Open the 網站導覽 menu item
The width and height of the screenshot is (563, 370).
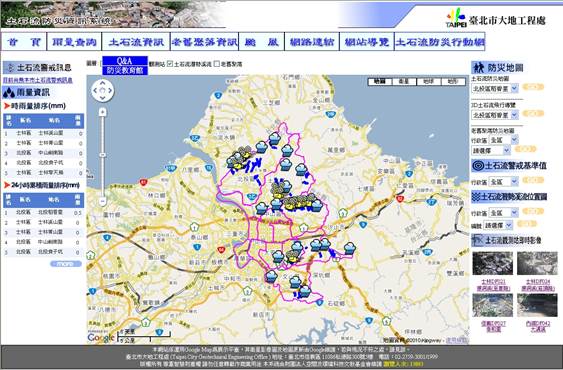click(x=367, y=42)
